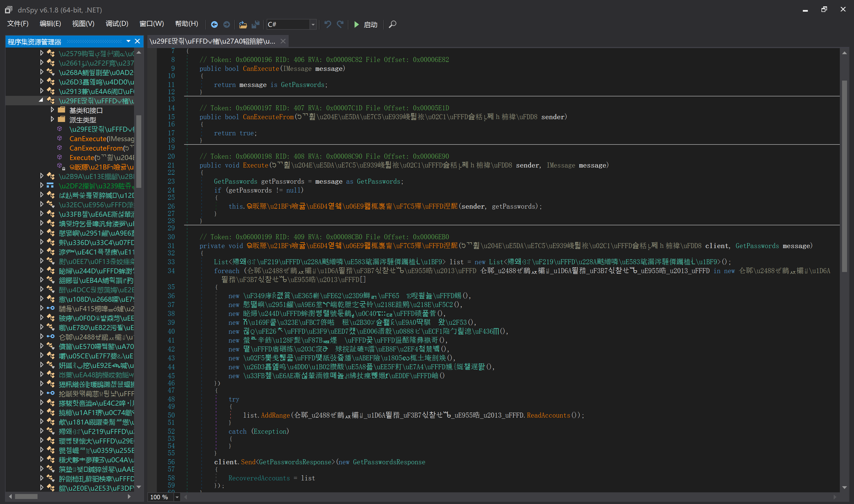Click the class icon beside \u108D node
The height and width of the screenshot is (504, 854).
point(51,299)
